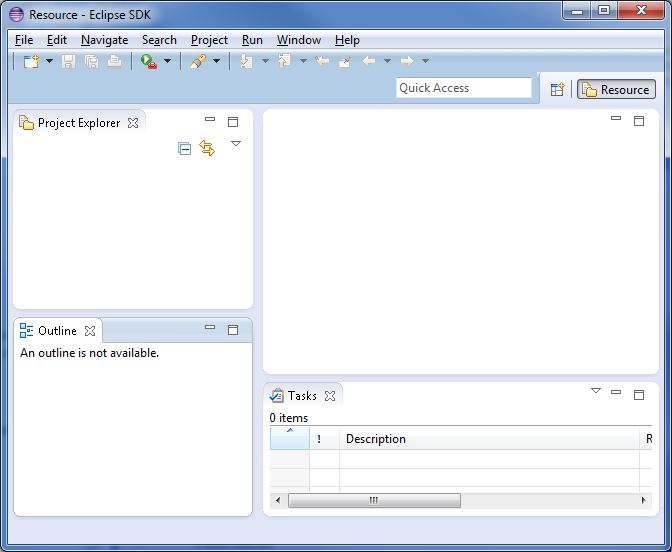Click the Next Annotation toolbar icon
This screenshot has width=672, height=552.
246,61
